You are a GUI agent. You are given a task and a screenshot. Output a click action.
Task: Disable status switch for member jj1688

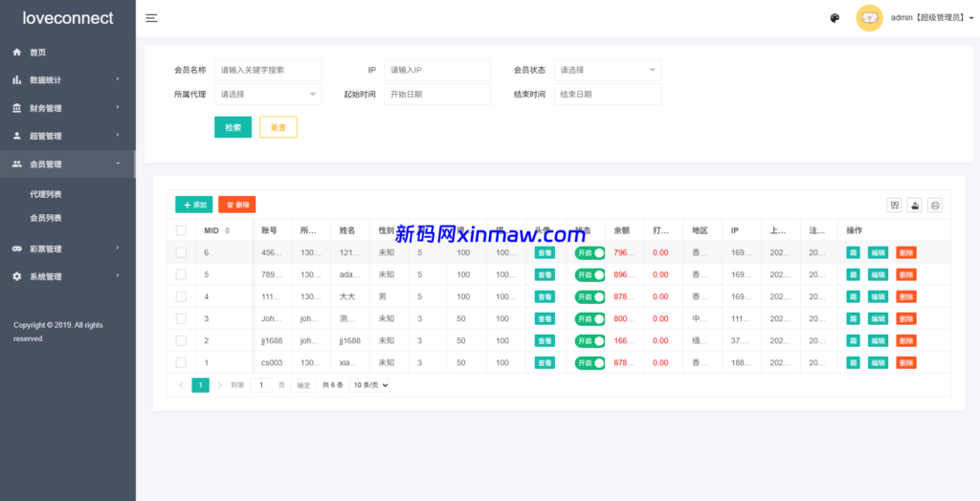590,340
